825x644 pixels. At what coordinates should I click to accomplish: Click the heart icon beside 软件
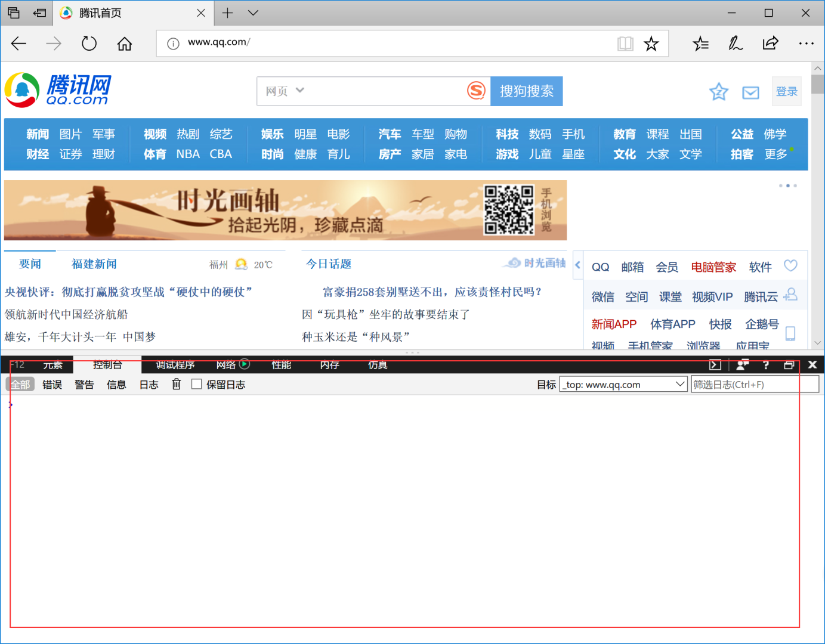(x=790, y=266)
